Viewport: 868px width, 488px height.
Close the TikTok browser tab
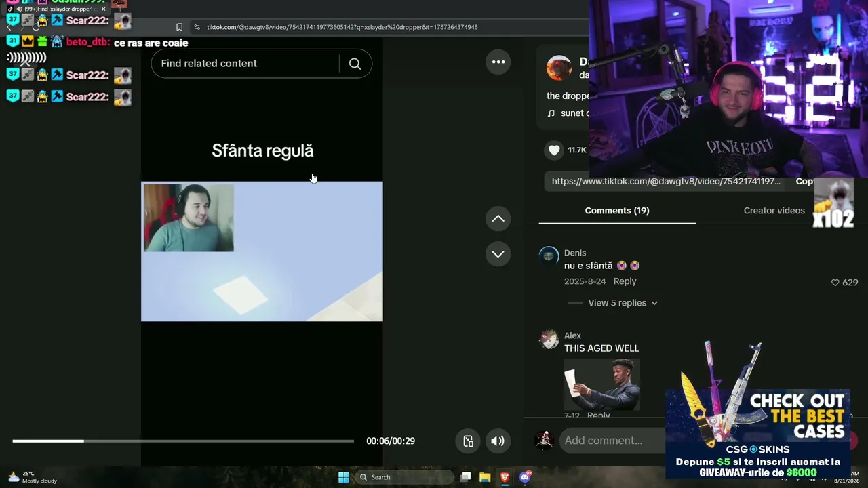[103, 9]
